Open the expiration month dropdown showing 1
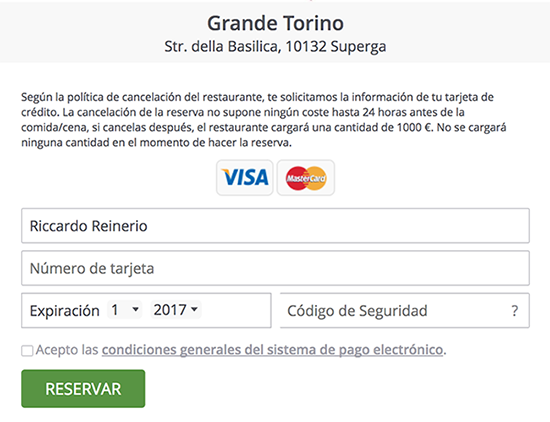 tap(125, 310)
